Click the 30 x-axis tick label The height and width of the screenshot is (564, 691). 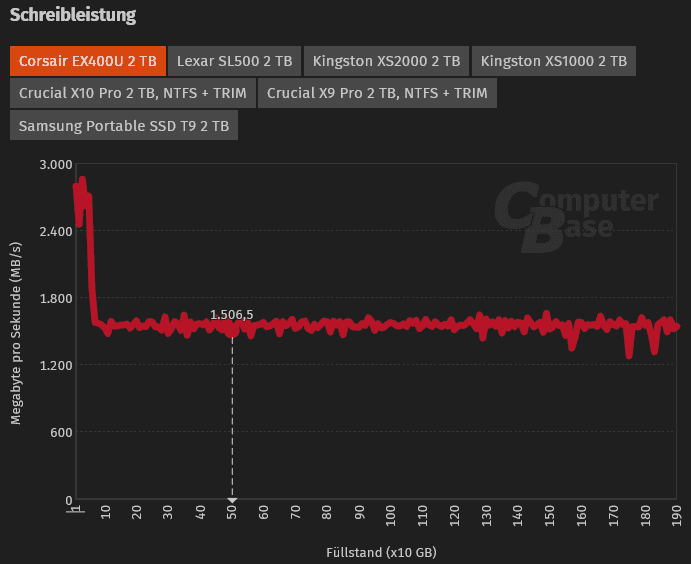[x=168, y=512]
